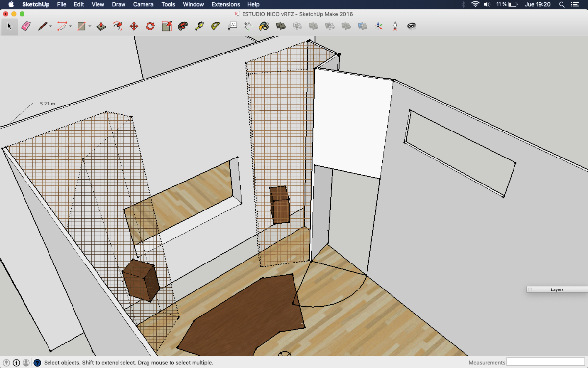Viewport: 588px width, 368px height.
Task: Open macOS Spotlight search
Action: (562, 4)
